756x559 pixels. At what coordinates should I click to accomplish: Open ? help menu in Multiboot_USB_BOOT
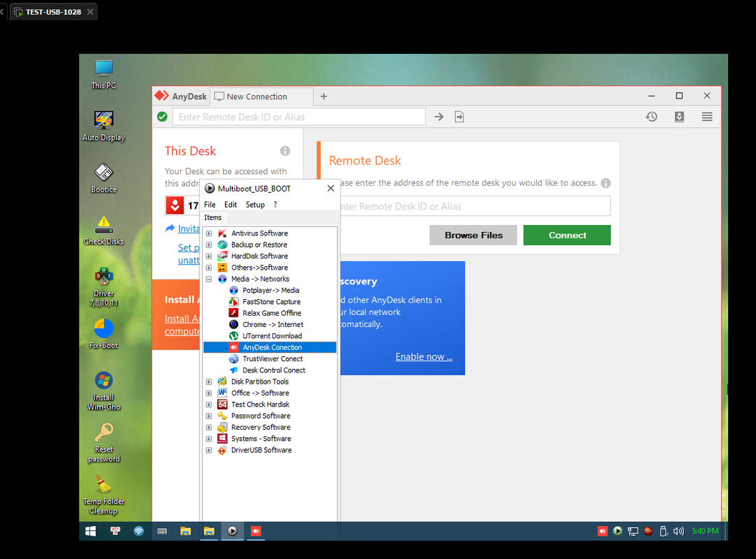coord(275,205)
